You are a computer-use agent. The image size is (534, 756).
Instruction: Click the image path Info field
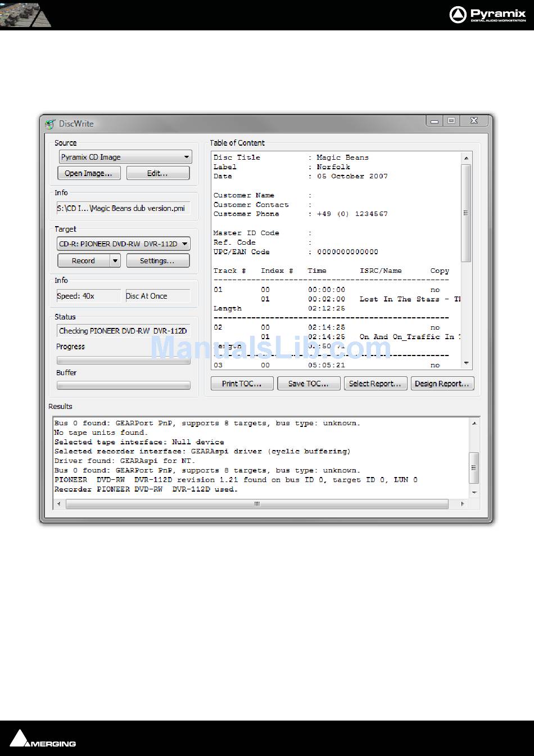[x=124, y=208]
